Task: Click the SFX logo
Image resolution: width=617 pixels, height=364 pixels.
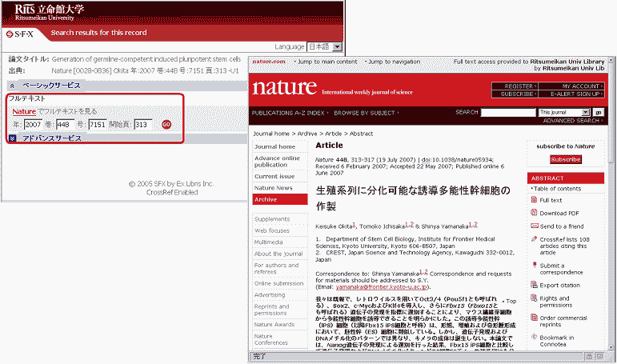Action: [20, 34]
